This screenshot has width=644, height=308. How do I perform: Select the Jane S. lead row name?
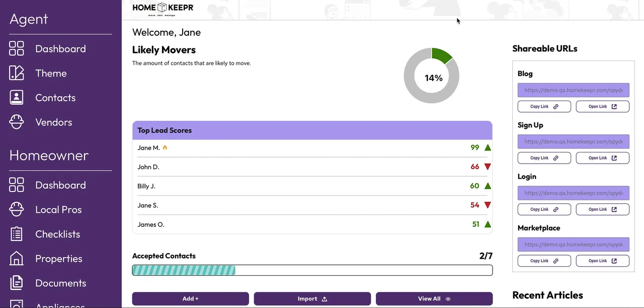click(148, 205)
